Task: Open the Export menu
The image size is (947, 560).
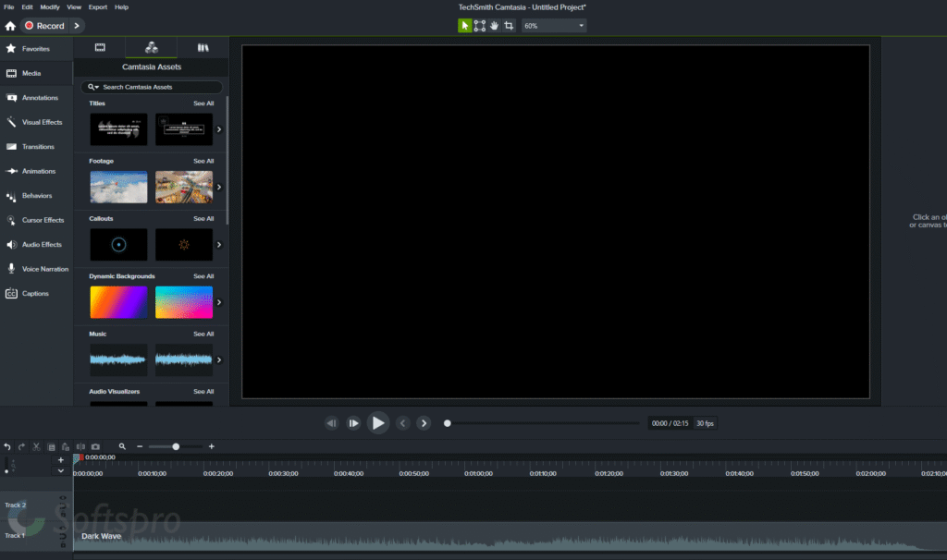Action: pos(98,7)
